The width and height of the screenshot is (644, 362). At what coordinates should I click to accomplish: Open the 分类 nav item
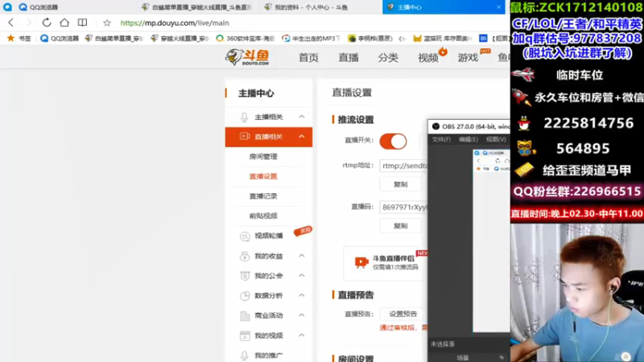388,57
